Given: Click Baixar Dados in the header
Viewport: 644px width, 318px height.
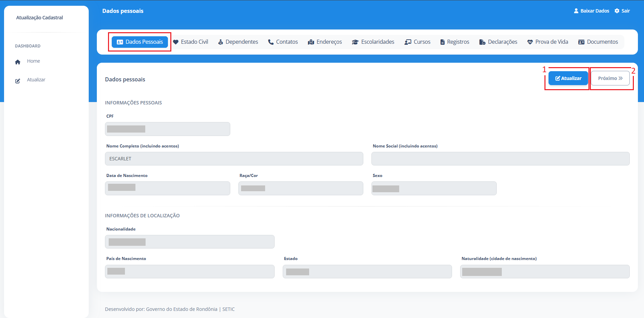Looking at the screenshot, I should tap(592, 11).
